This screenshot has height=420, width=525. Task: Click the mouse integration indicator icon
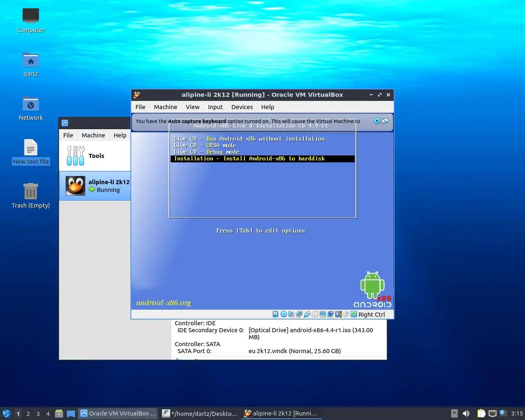coord(346,314)
